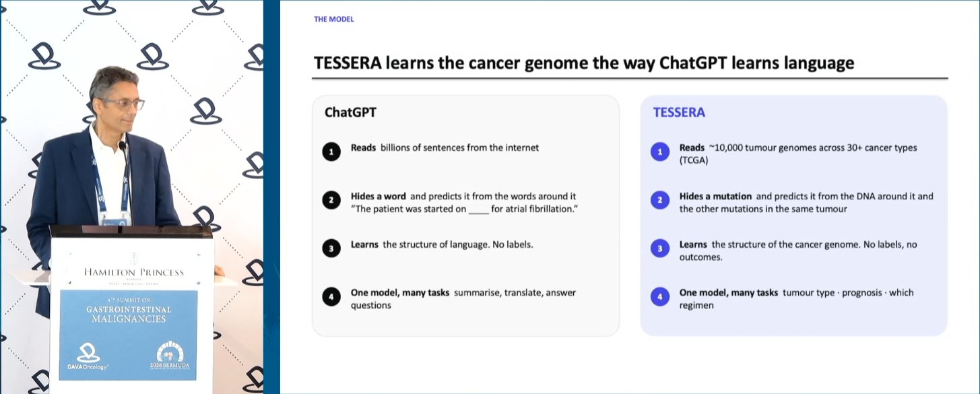Viewport: 980px width, 394px height.
Task: Click the black number 4 circle under ChatGPT
Action: point(331,296)
